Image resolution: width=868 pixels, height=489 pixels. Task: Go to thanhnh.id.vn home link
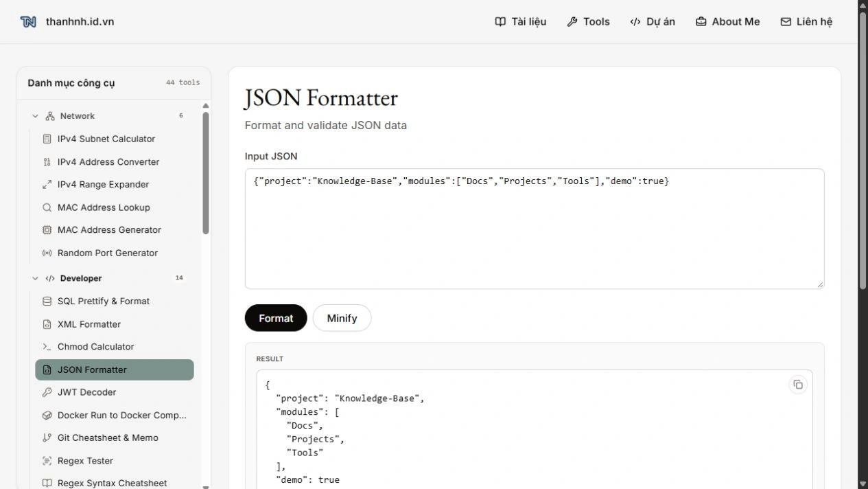click(x=67, y=22)
